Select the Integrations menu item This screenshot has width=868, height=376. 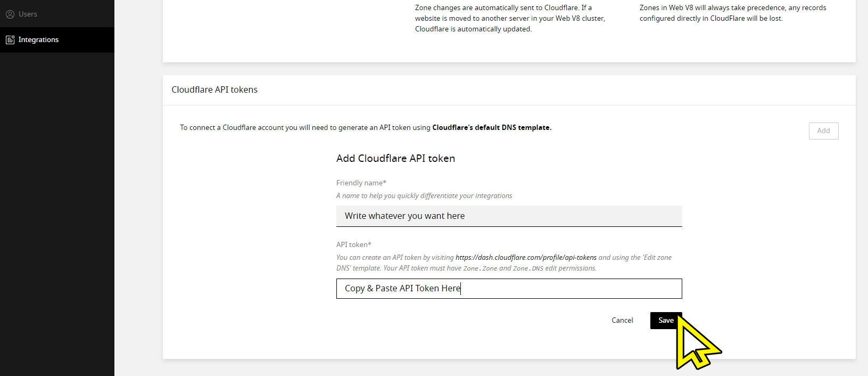click(x=38, y=40)
